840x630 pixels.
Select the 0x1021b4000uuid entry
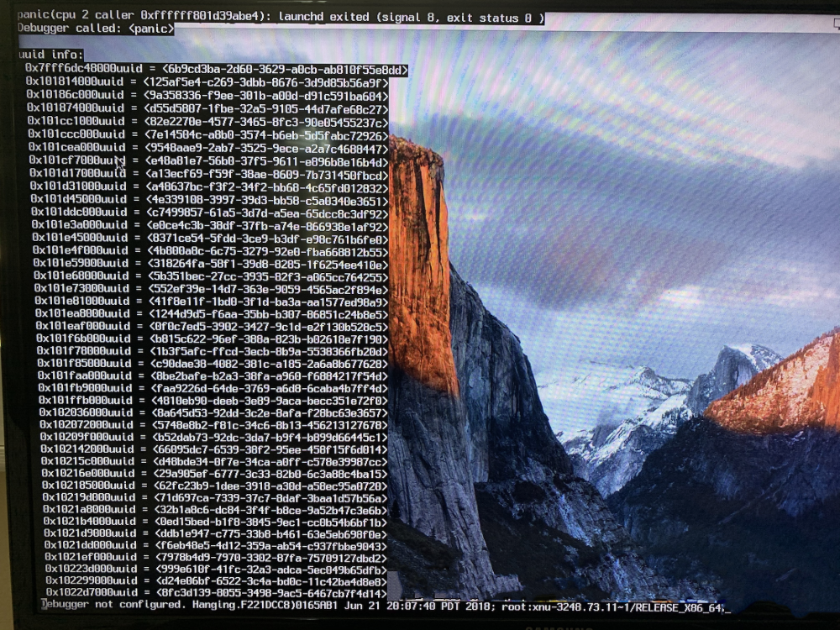(215, 522)
